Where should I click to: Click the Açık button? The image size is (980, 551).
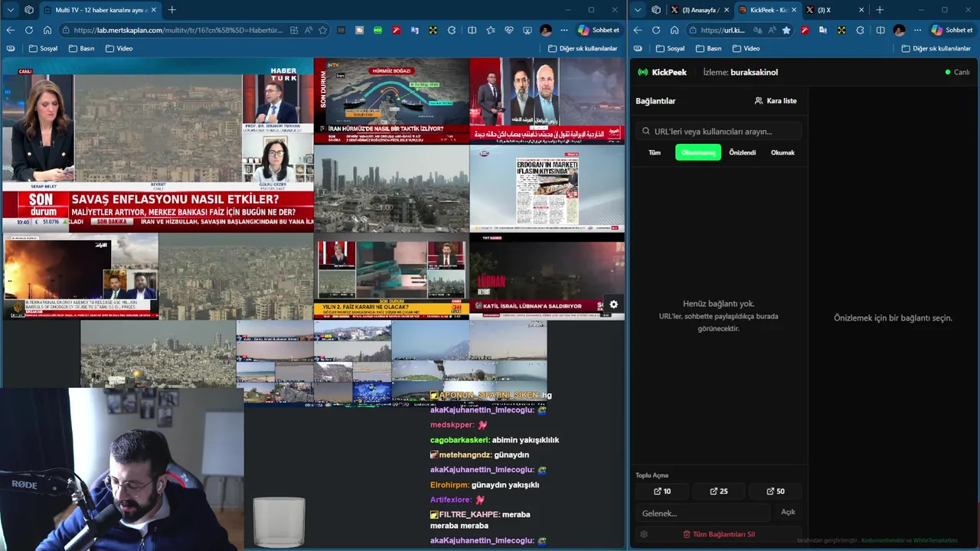click(x=788, y=512)
